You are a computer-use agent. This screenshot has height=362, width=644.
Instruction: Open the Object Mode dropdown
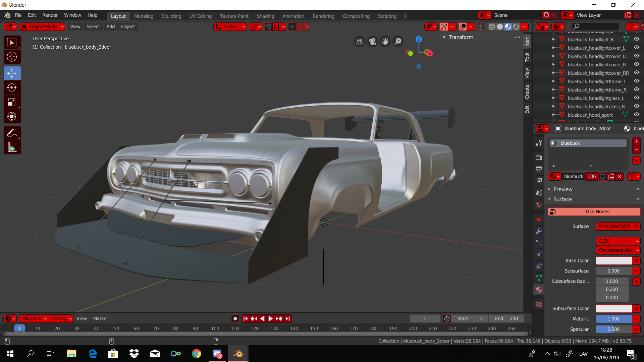[x=43, y=27]
